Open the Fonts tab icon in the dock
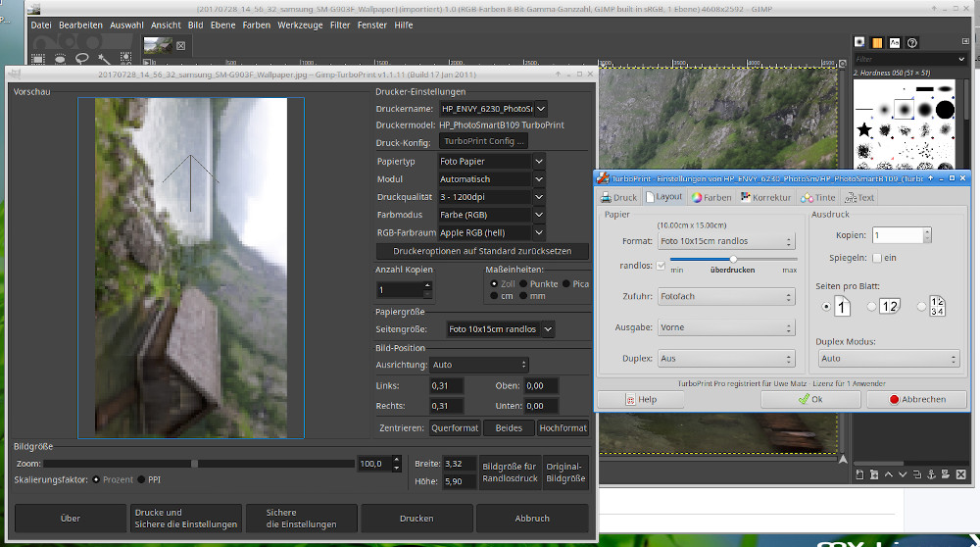Image resolution: width=980 pixels, height=547 pixels. (895, 42)
